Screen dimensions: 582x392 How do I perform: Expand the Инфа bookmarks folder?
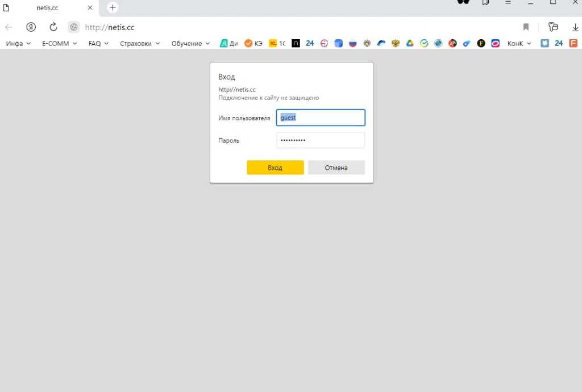coord(18,43)
